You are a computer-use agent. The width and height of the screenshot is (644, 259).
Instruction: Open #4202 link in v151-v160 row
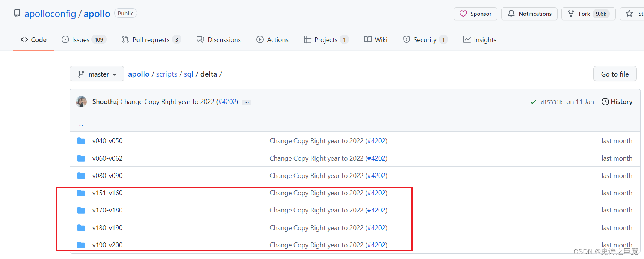[x=376, y=193]
